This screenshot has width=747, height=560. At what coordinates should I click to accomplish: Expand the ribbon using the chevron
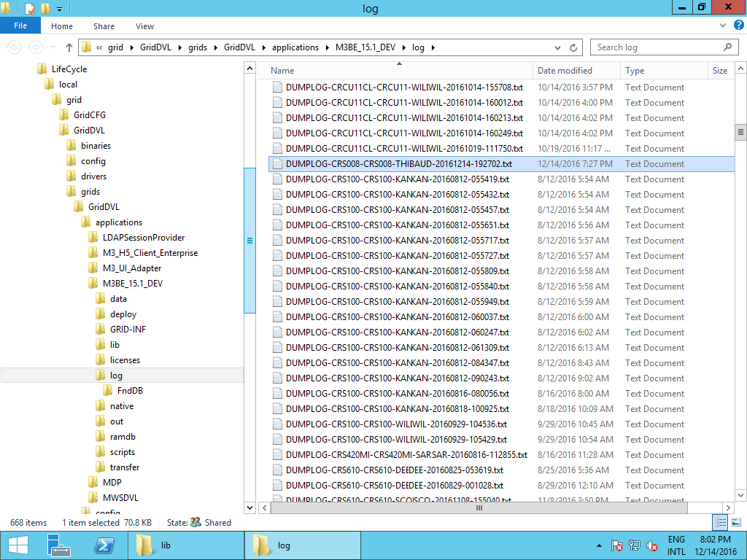tap(722, 26)
